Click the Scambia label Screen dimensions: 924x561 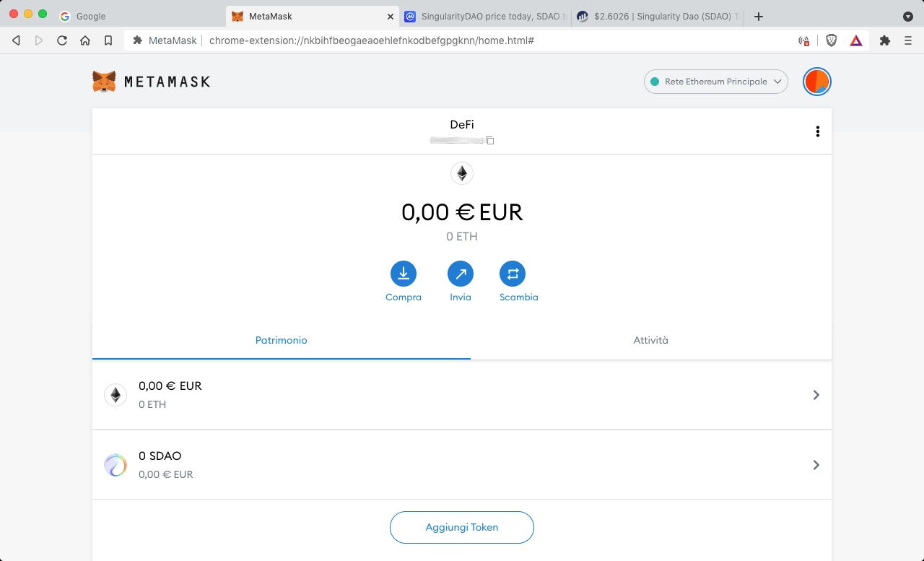[x=519, y=297]
